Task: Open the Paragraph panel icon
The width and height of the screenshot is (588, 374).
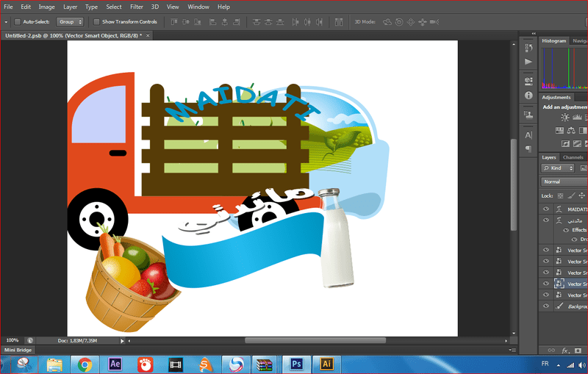Action: (x=528, y=149)
